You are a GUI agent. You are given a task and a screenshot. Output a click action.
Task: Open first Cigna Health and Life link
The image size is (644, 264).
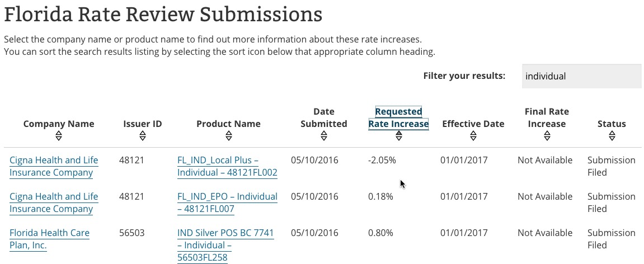click(54, 166)
